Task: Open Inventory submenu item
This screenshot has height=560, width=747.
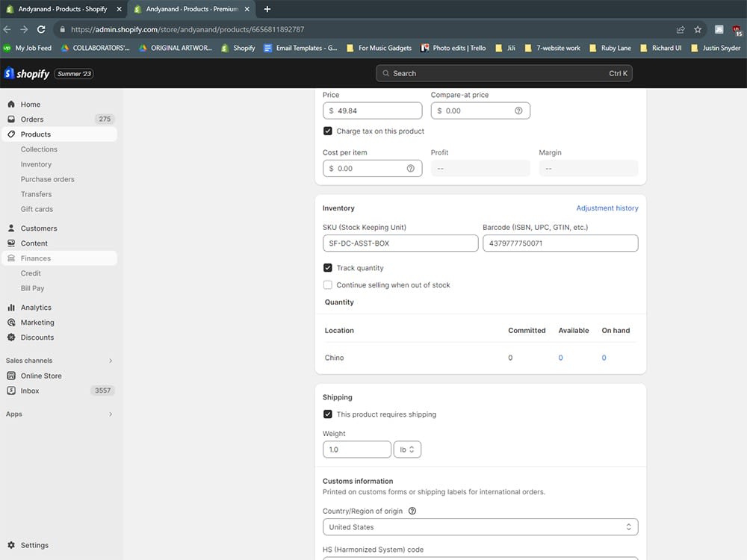Action: [x=36, y=164]
